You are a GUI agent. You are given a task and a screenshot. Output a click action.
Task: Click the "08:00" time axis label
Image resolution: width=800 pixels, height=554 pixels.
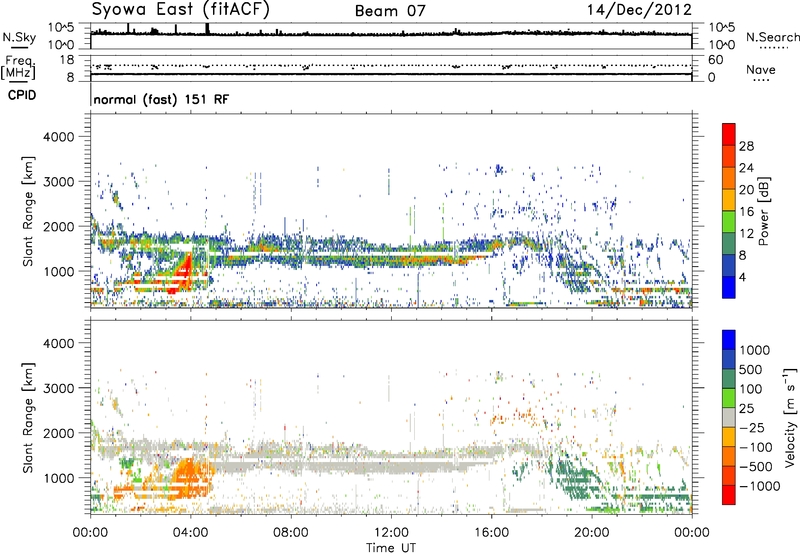click(x=291, y=533)
